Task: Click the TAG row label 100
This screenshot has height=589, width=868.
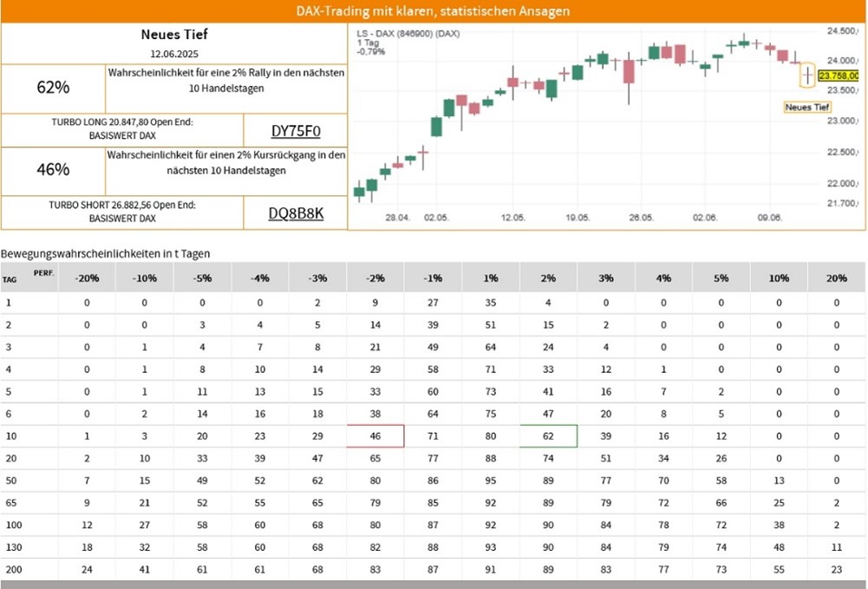Action: [14, 526]
